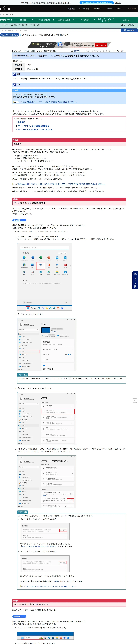This screenshot has height=644, width=138.
Task: Select the Windows 10 radio button
Action: pos(55,35)
